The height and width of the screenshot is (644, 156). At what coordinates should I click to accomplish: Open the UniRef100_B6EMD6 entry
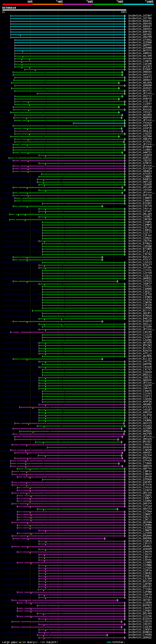point(140,538)
